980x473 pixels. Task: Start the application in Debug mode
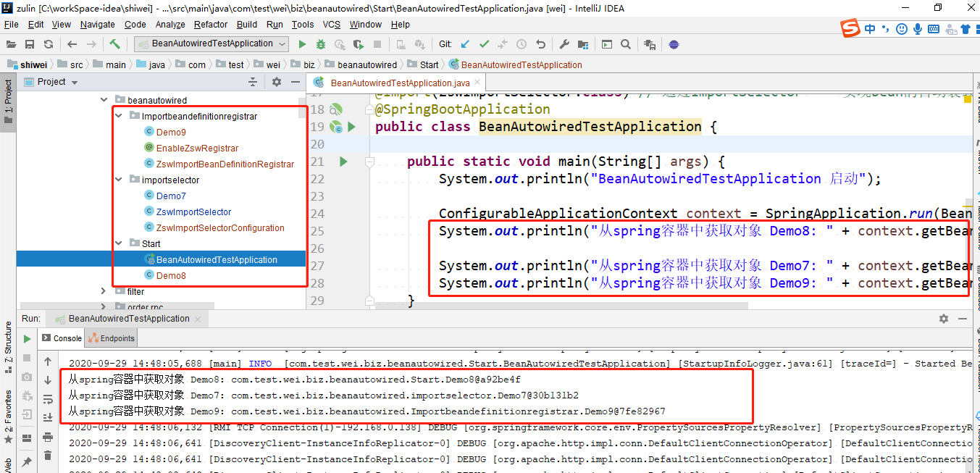[x=321, y=43]
